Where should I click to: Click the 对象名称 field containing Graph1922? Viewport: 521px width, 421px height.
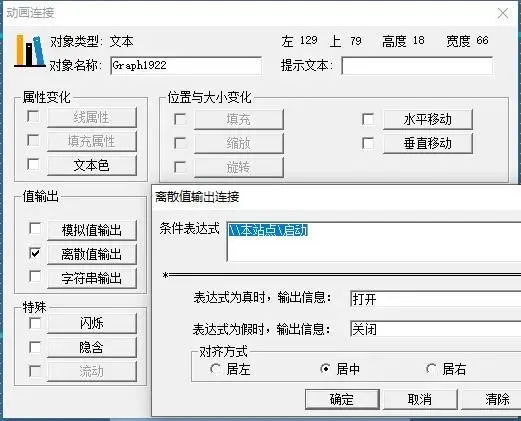pyautogui.click(x=186, y=65)
